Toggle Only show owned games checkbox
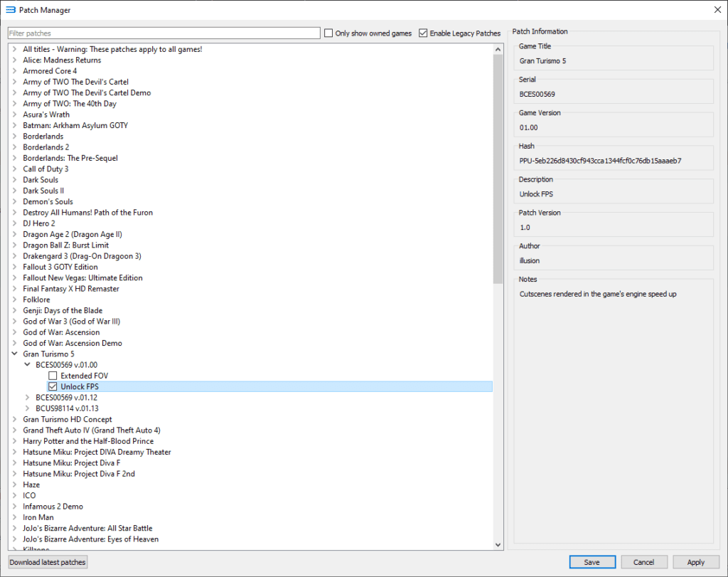Image resolution: width=728 pixels, height=577 pixels. pos(328,33)
